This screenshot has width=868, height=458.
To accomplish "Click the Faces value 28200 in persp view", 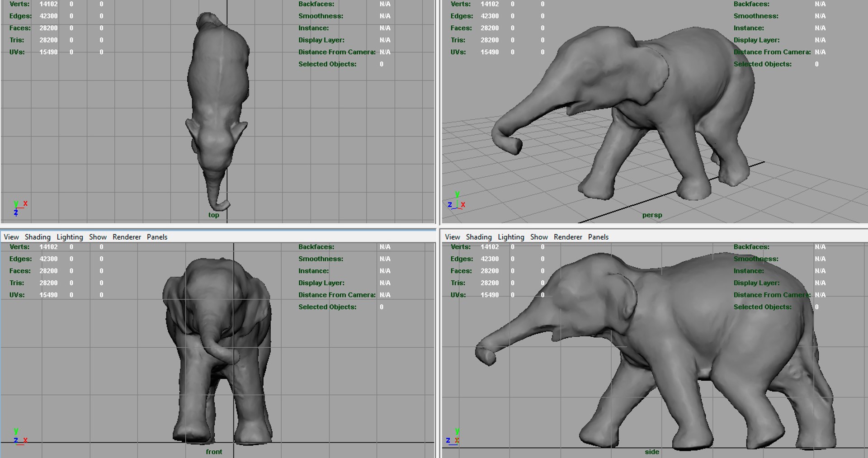I will pyautogui.click(x=490, y=28).
